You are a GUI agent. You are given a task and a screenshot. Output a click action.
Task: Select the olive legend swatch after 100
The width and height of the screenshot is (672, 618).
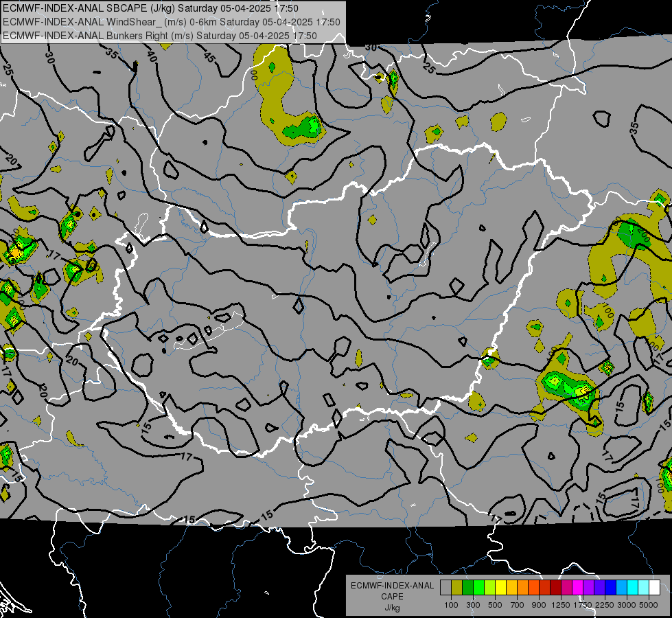click(457, 587)
